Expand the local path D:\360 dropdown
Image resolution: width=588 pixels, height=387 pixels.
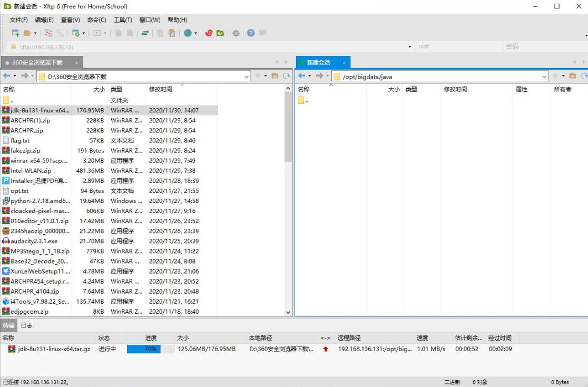[x=247, y=77]
